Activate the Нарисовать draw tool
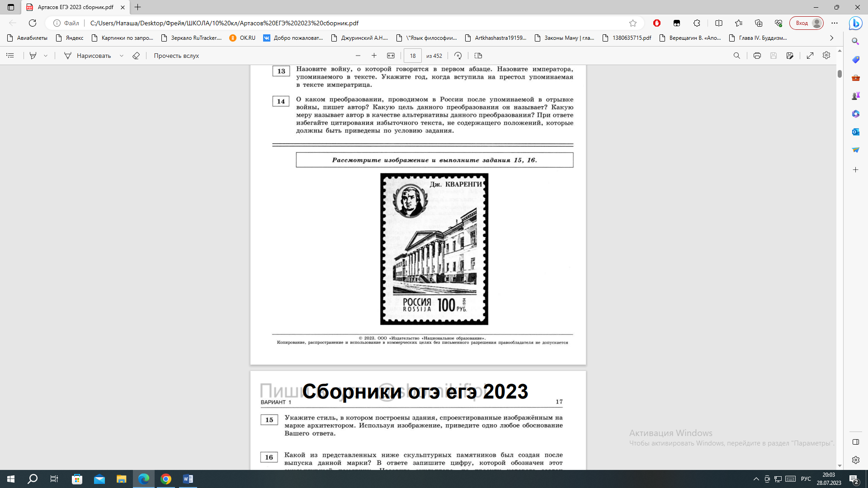 point(87,56)
